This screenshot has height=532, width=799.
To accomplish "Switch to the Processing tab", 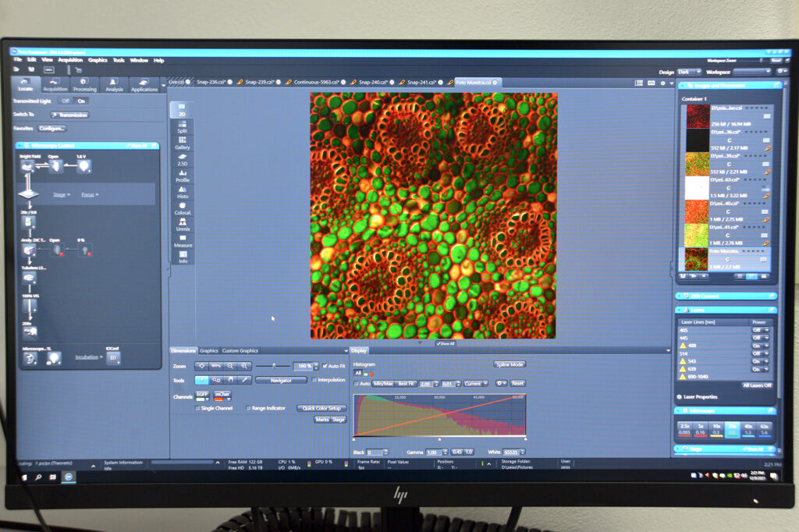I will [84, 85].
